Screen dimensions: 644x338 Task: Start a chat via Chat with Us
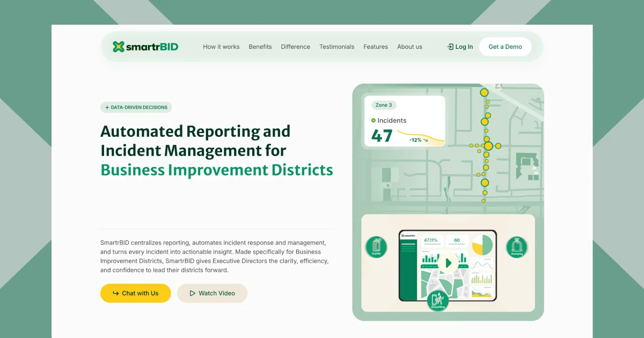coord(136,293)
